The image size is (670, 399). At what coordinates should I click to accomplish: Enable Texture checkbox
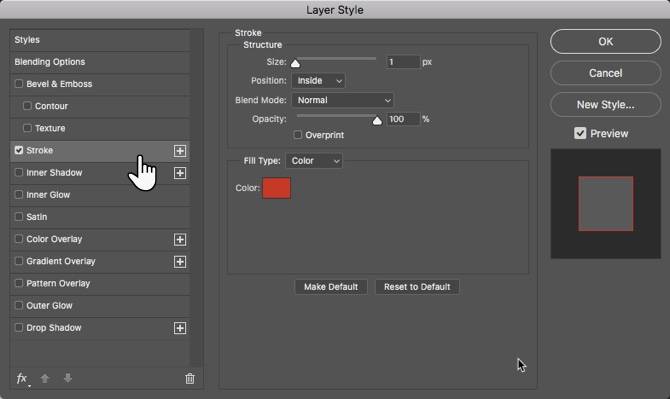pyautogui.click(x=27, y=128)
